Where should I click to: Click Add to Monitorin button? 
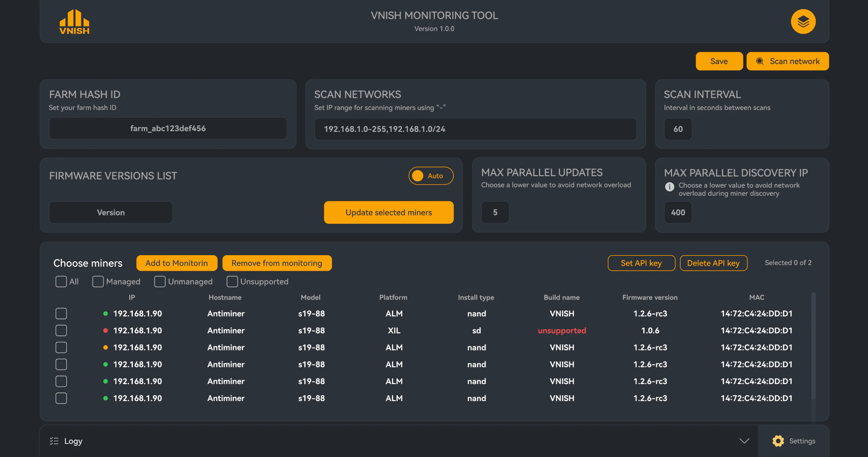point(177,263)
